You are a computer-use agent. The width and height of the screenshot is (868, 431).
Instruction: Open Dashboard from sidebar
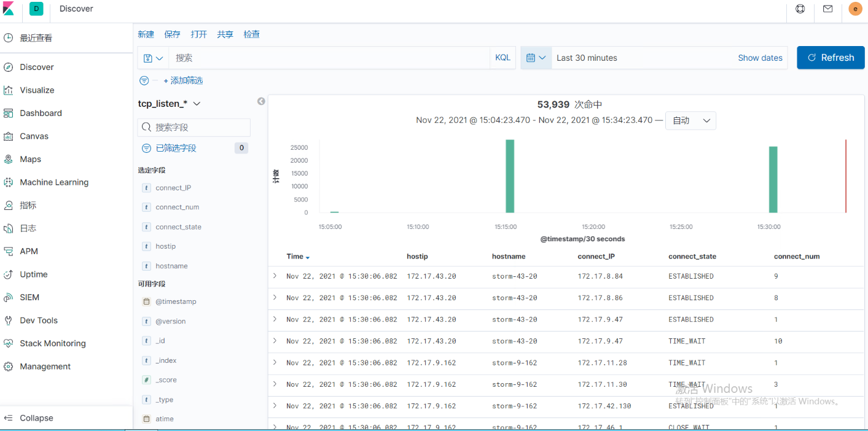(x=41, y=113)
